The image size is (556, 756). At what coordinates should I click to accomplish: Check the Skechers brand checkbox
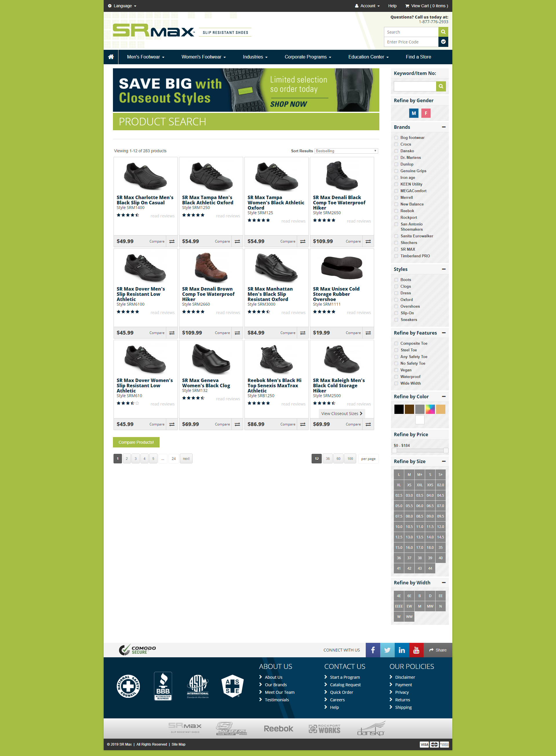396,243
